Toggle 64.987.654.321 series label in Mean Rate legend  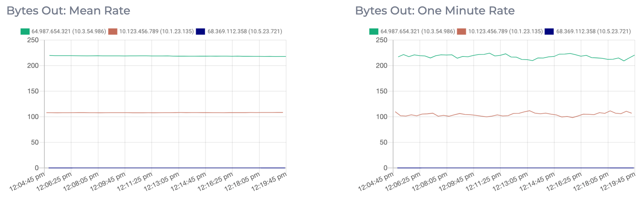click(x=69, y=32)
